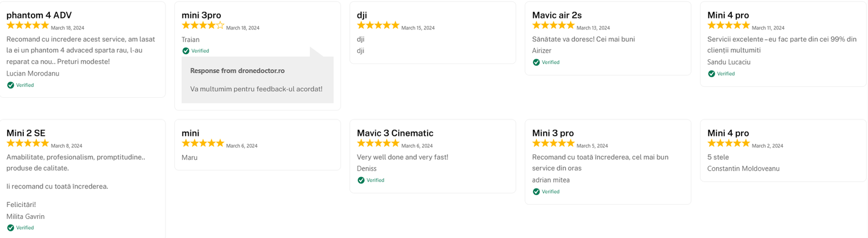Click Verified badge under Deniss review
The width and height of the screenshot is (868, 238).
[x=361, y=180]
